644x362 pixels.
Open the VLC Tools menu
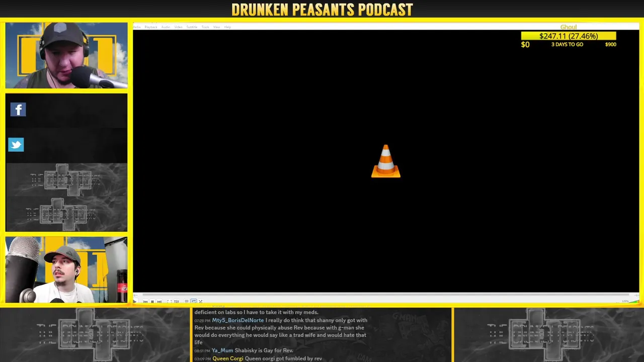pos(205,27)
